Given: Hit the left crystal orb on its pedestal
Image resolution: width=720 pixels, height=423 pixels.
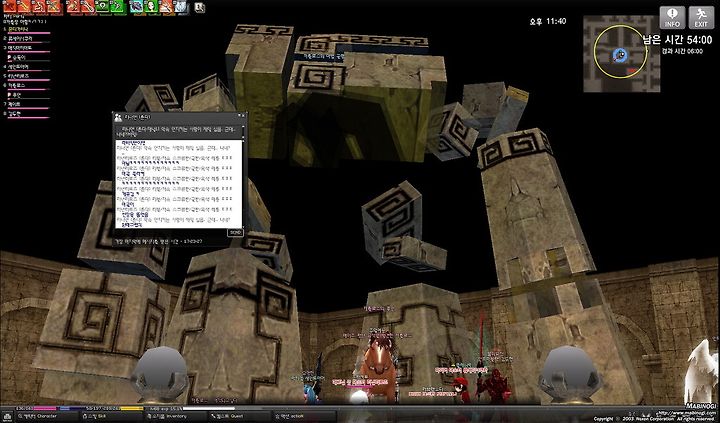Looking at the screenshot, I should coord(159,374).
